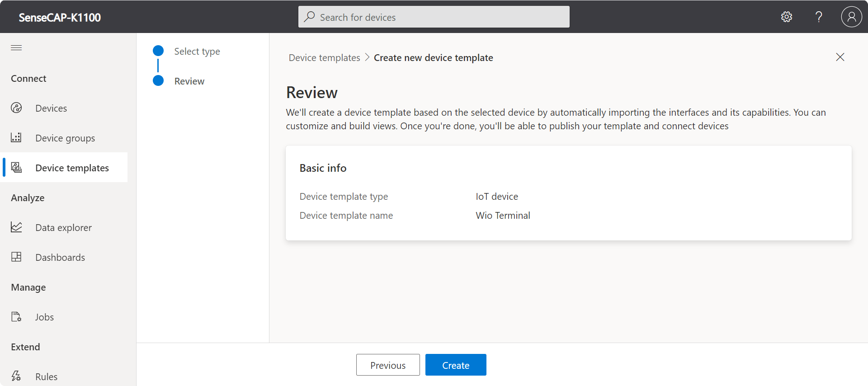Click the 'Wio Terminal' template name value
The height and width of the screenshot is (386, 868).
click(503, 216)
